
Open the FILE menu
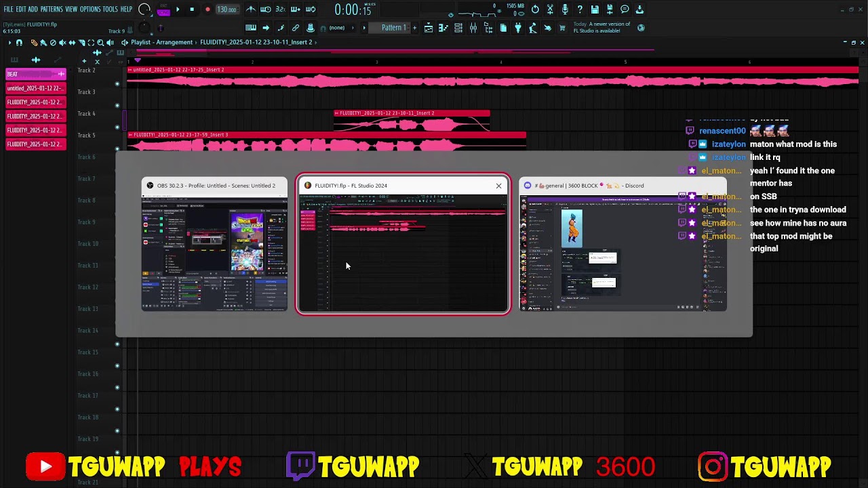coord(9,9)
